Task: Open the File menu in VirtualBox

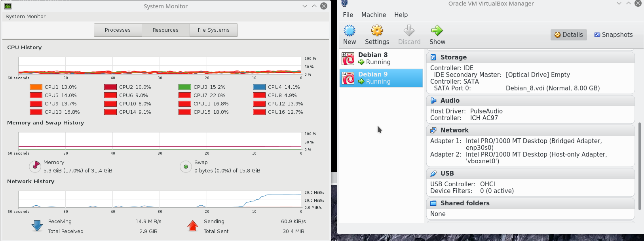Action: click(348, 15)
